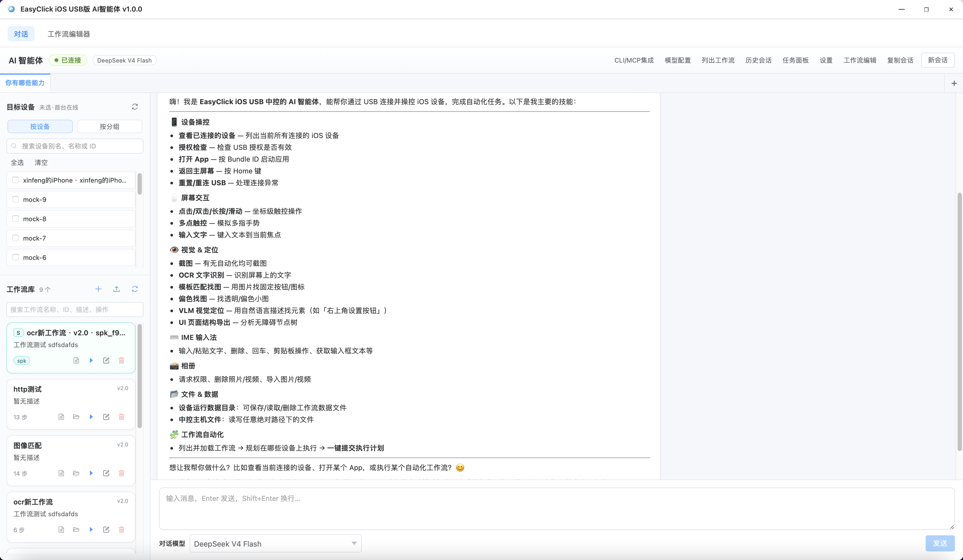Viewport: 963px width, 560px height.
Task: Open the 对话模型 DeepSeek V4 Flash dropdown
Action: 275,543
